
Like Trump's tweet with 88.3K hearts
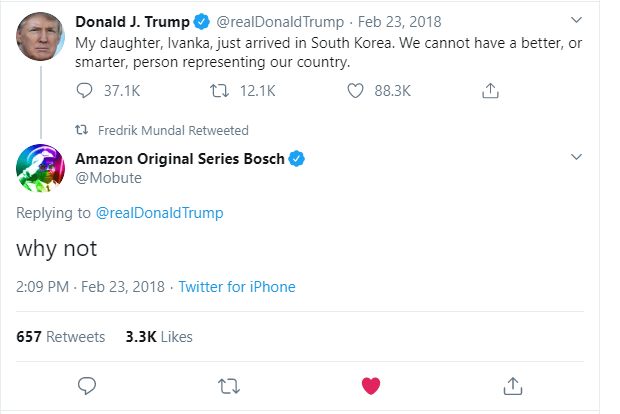[x=355, y=91]
